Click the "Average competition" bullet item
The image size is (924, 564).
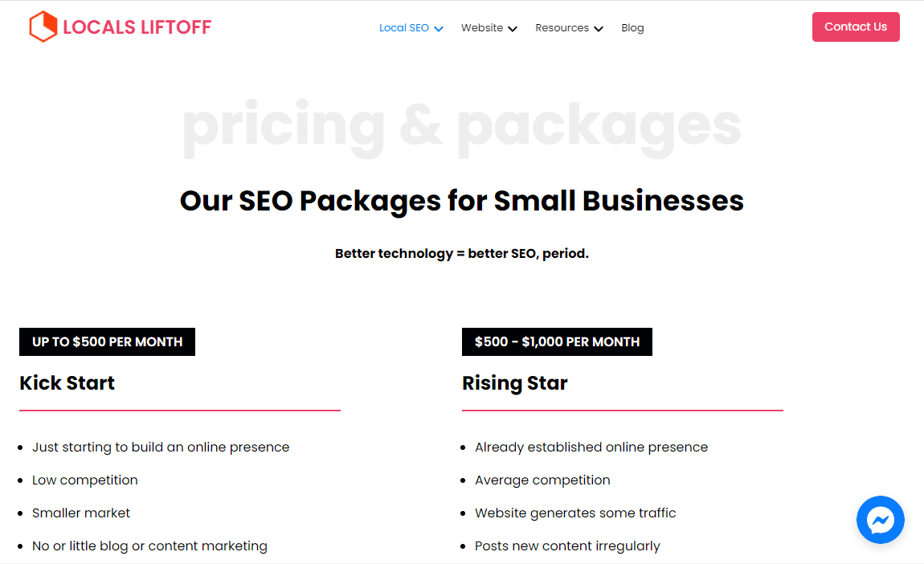pos(542,480)
